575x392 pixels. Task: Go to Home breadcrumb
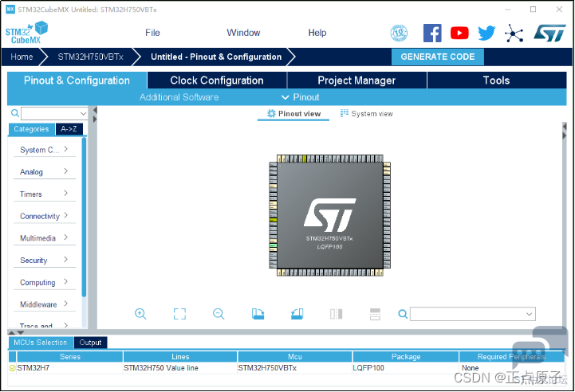(x=22, y=57)
